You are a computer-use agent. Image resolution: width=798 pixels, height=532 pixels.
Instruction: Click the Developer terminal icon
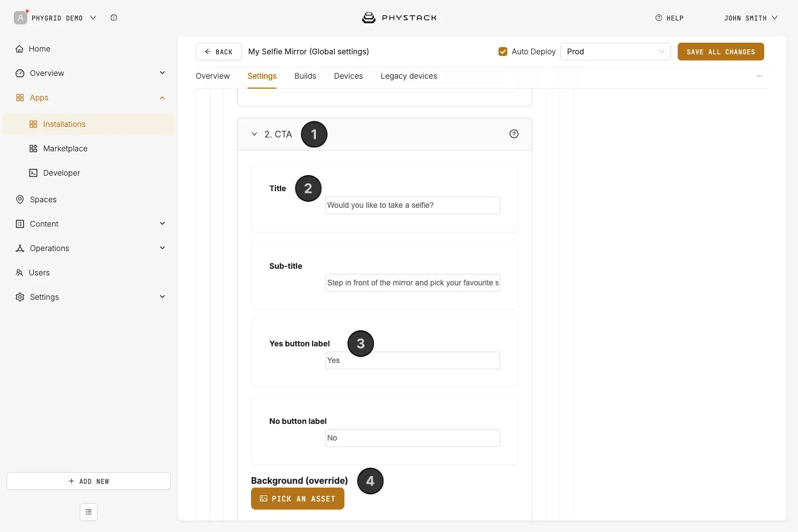pos(33,173)
